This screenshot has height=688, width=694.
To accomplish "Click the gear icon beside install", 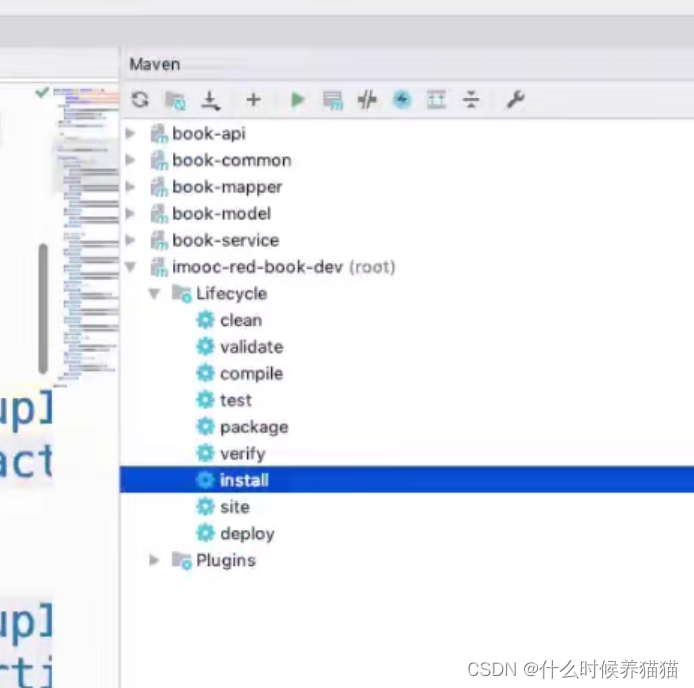I will click(x=205, y=479).
